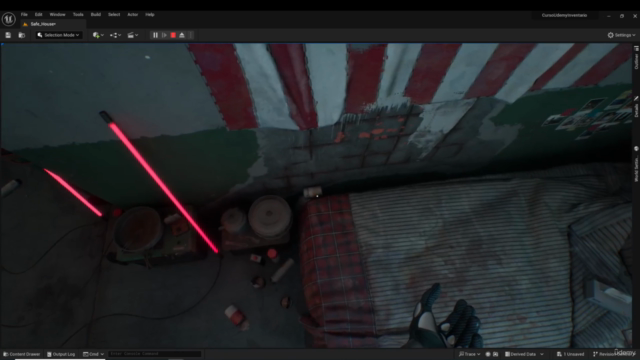Open the Derived Data menu
Screen dimensions: 640x360
point(524,354)
